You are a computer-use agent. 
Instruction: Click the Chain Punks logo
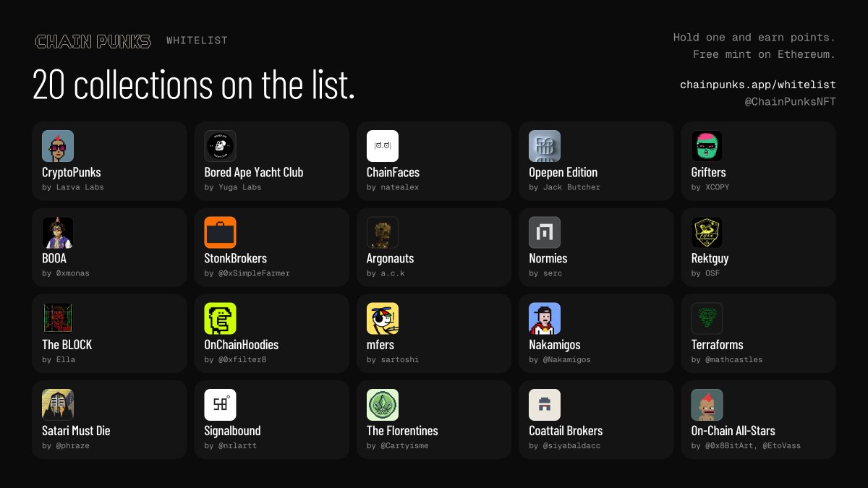93,41
